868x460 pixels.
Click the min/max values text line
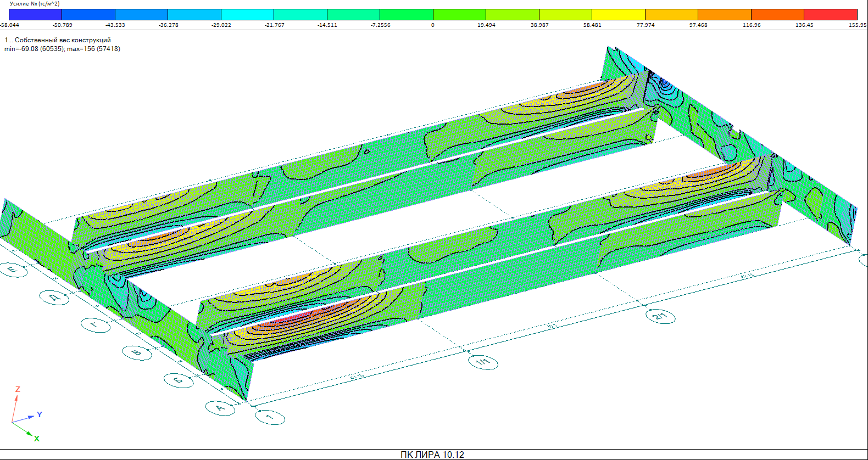click(x=62, y=49)
